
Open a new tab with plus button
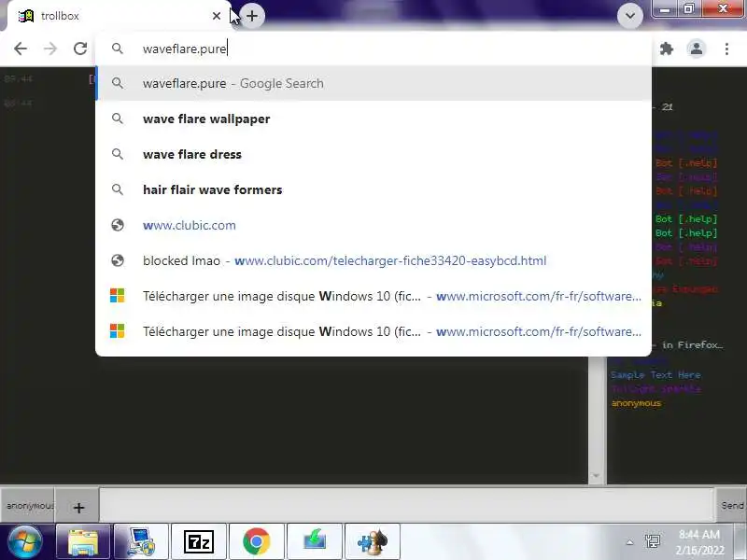tap(252, 16)
